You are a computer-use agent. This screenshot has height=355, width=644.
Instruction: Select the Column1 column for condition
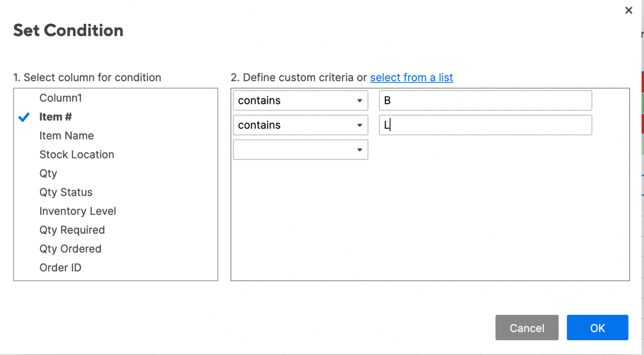tap(60, 98)
